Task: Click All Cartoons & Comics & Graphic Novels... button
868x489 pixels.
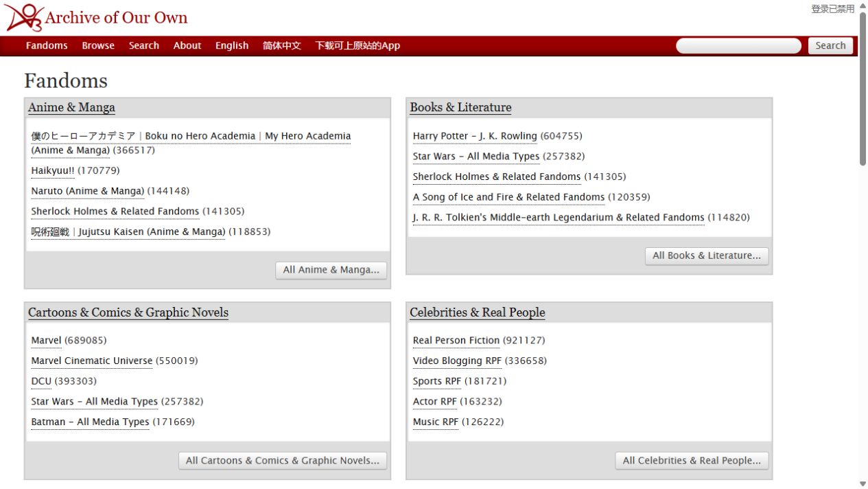Action: tap(283, 461)
